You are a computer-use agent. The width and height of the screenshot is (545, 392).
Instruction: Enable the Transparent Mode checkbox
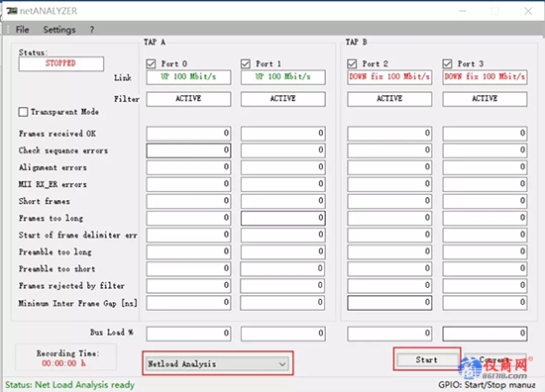point(23,112)
